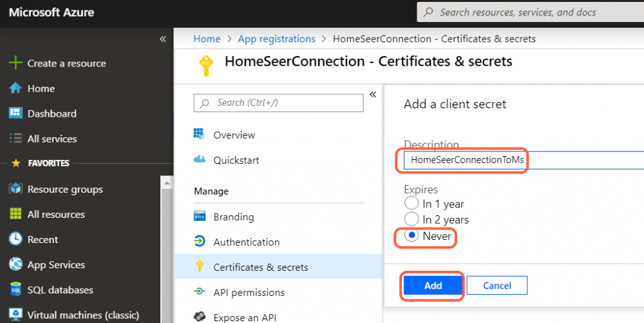This screenshot has height=323, width=644.
Task: Choose the 'In 2 years' expiry option
Action: [412, 220]
